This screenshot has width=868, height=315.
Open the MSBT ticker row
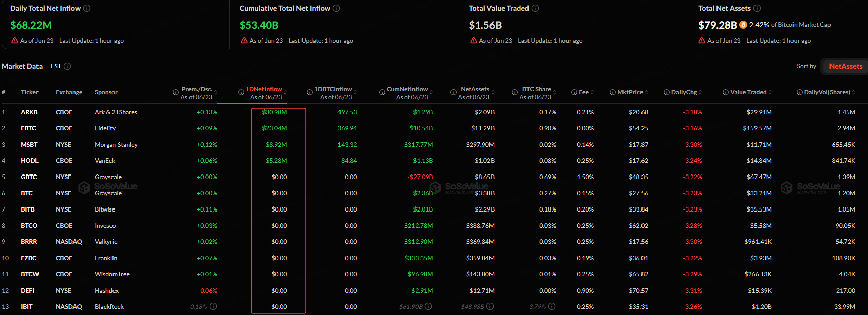point(434,145)
